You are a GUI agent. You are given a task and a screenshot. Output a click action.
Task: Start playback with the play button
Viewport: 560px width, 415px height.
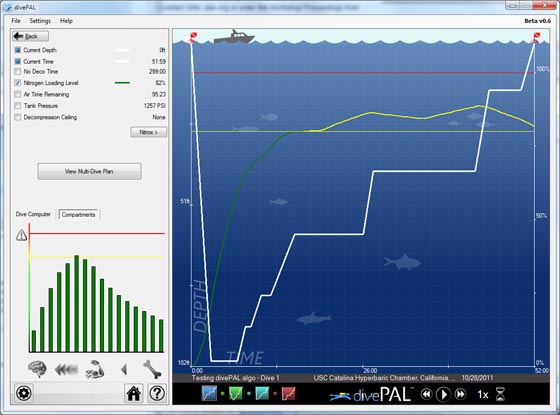[x=444, y=394]
